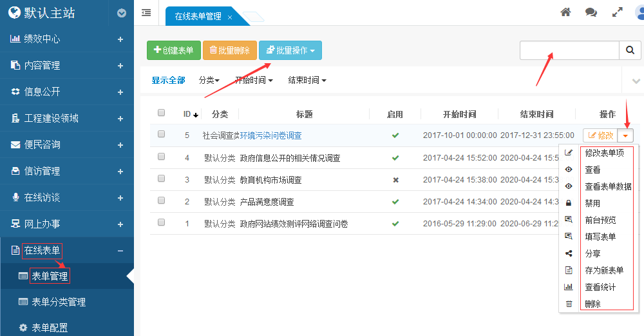Viewport: 644px width, 336px height.
Task: Click the fullscreen expand icon
Action: click(617, 12)
